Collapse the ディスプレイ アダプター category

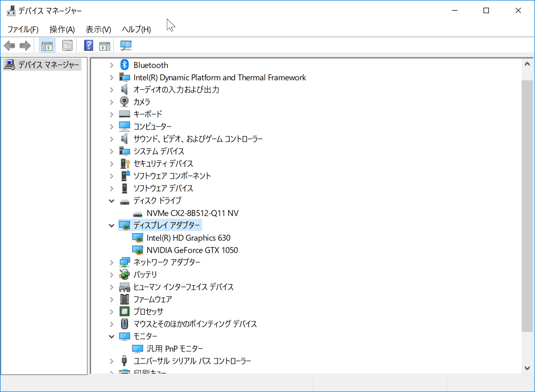click(x=112, y=226)
